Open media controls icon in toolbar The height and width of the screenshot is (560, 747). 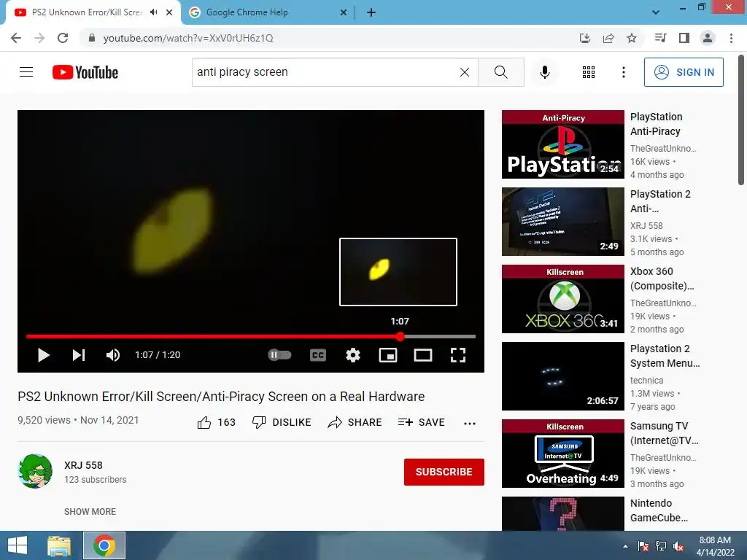(660, 38)
